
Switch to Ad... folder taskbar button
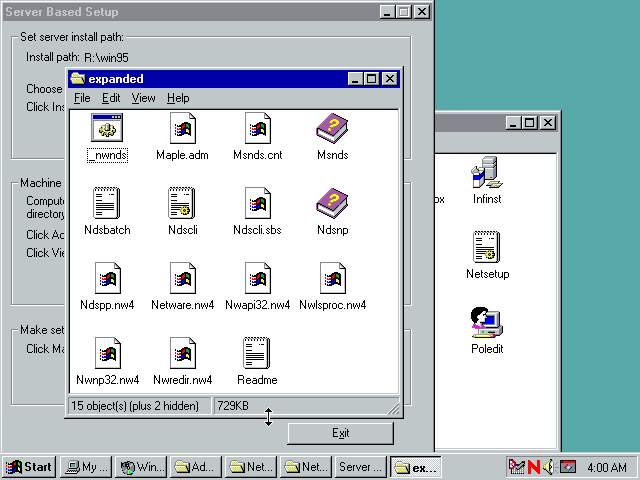[x=196, y=467]
